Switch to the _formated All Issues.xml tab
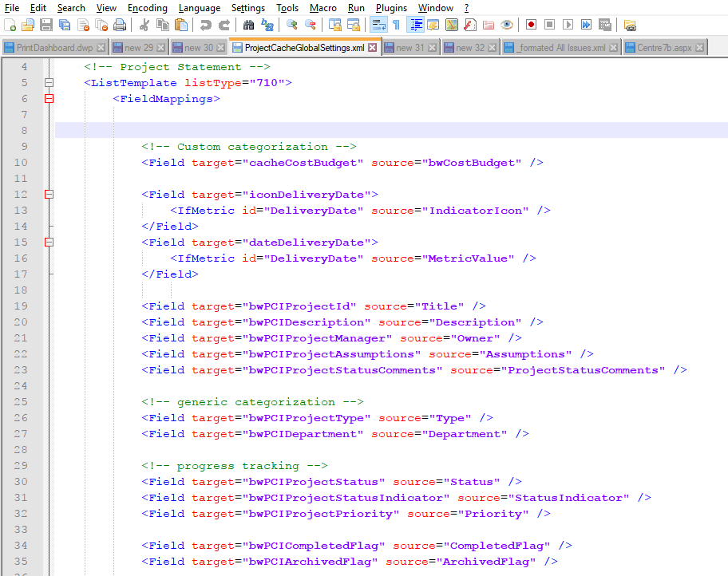Viewport: 728px width, 576px height. click(562, 48)
